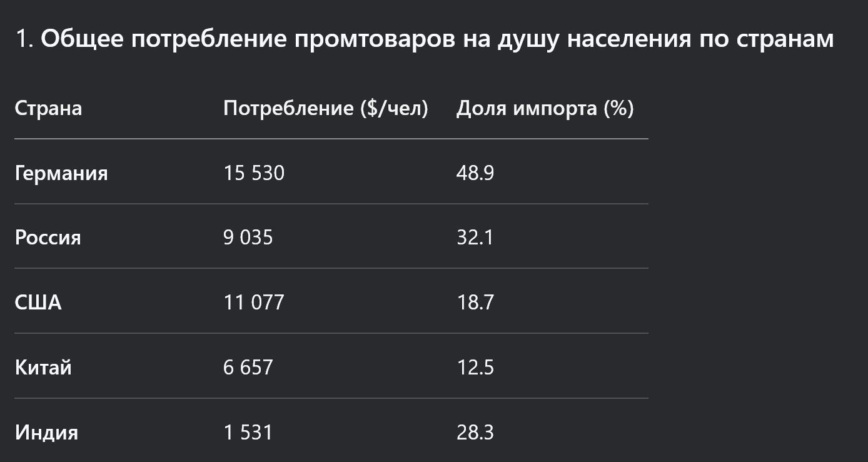Image resolution: width=868 pixels, height=462 pixels.
Task: Click Germany's consumption value 15 530
Action: point(254,173)
